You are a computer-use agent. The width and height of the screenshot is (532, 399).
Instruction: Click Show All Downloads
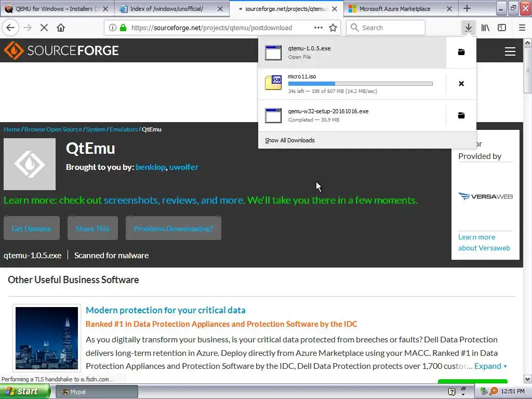(x=290, y=140)
